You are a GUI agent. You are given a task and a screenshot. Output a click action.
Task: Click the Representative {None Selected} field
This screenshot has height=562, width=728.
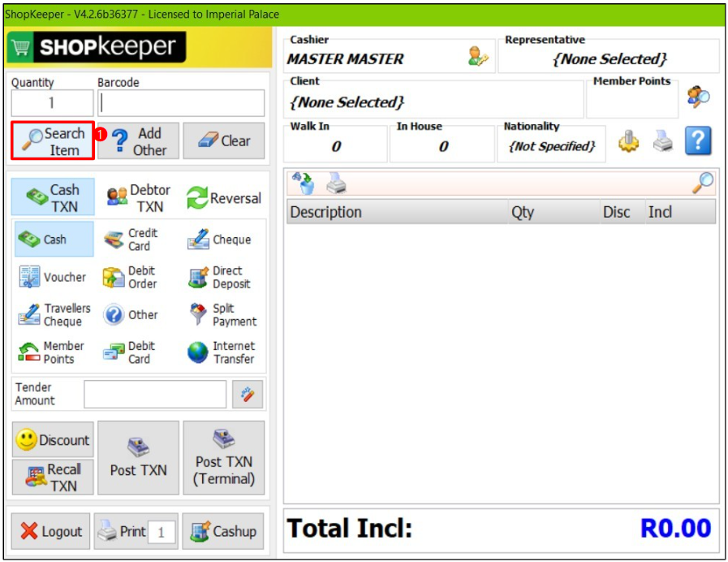click(x=610, y=59)
